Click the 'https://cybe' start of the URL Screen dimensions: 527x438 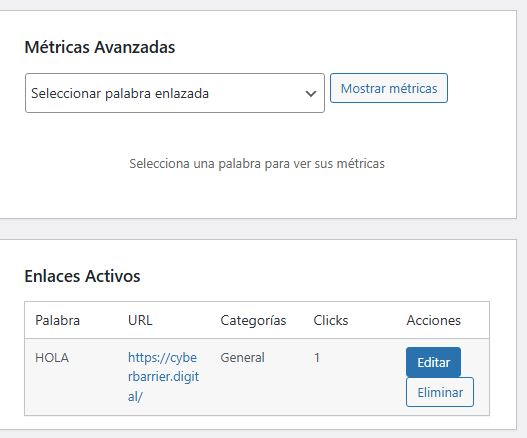162,358
